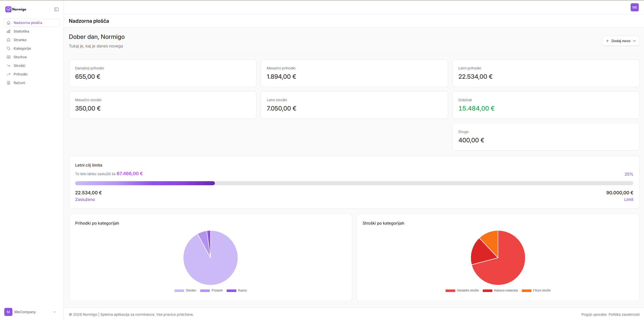Toggle Storitev legend in income chart
Image resolution: width=644 pixels, height=320 pixels.
(x=185, y=290)
